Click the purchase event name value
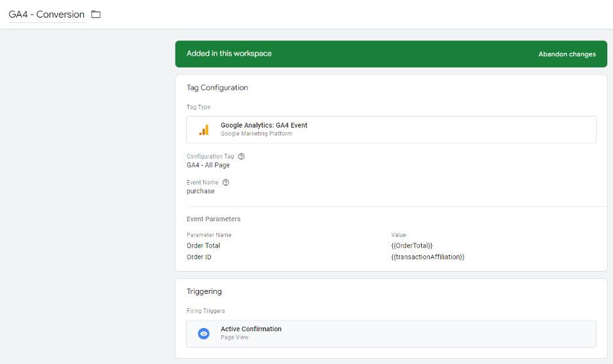Screen dimensions: 613x364 [x=200, y=191]
